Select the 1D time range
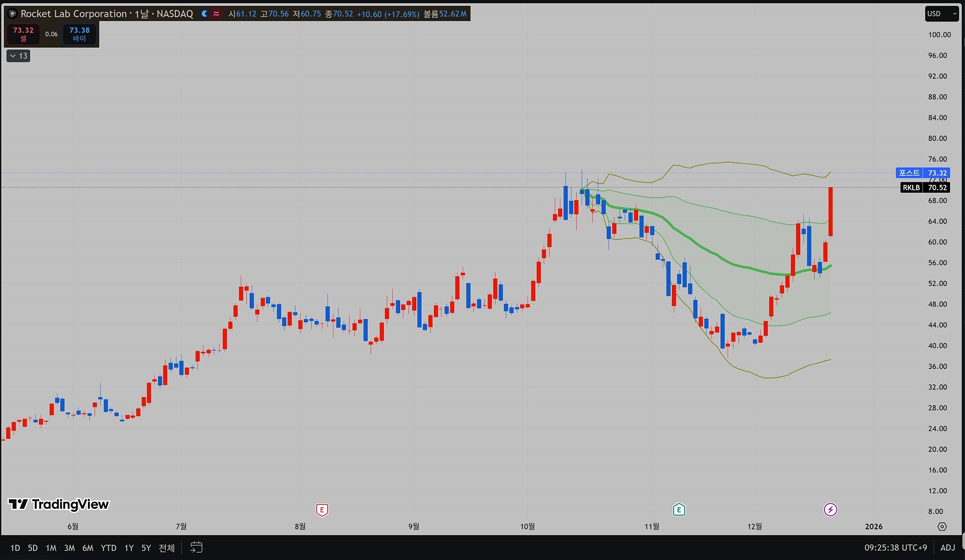 click(15, 548)
